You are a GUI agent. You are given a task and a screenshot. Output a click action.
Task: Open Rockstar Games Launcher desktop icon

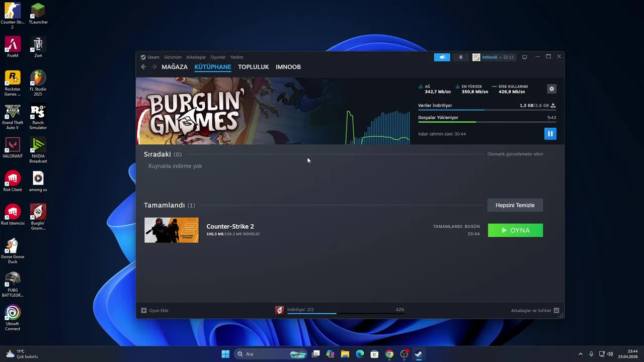13,83
